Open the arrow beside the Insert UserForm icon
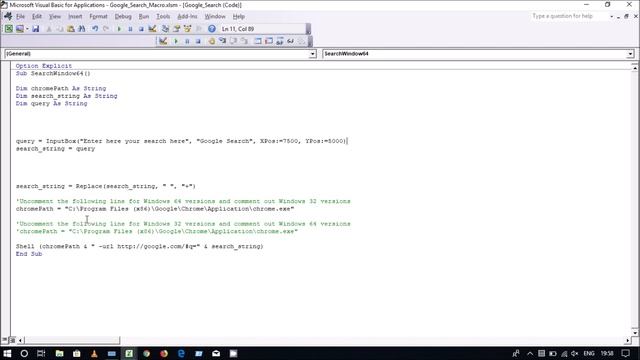The height and width of the screenshot is (360, 640). (27, 29)
